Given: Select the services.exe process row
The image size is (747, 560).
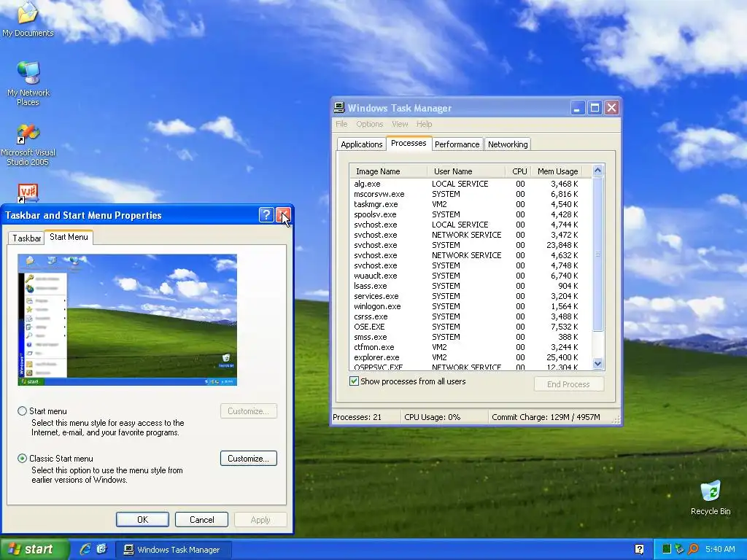Looking at the screenshot, I should point(471,296).
